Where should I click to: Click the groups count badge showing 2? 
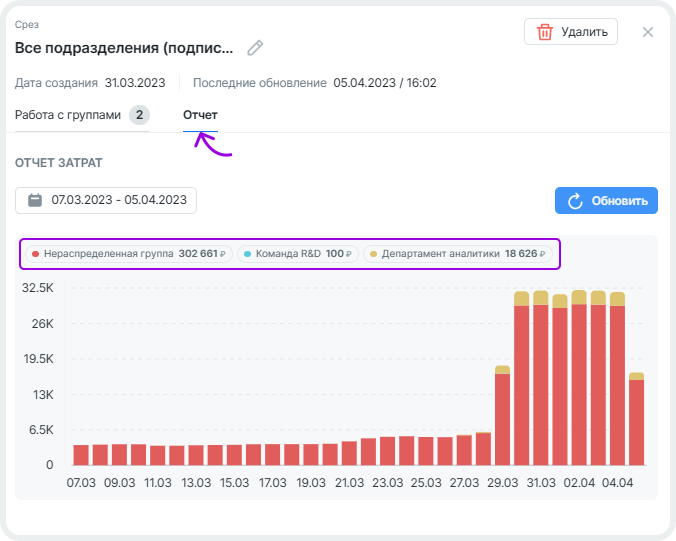pyautogui.click(x=140, y=115)
